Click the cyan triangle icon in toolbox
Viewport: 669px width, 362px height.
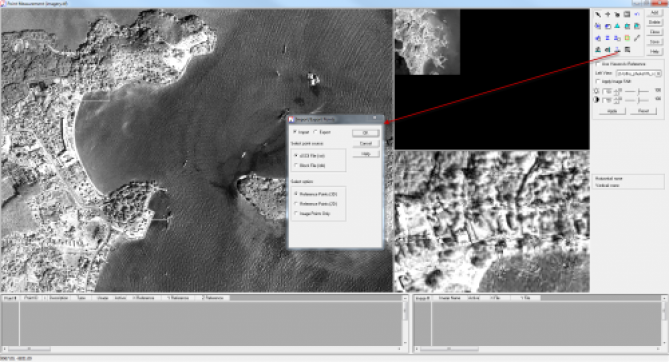point(617,26)
